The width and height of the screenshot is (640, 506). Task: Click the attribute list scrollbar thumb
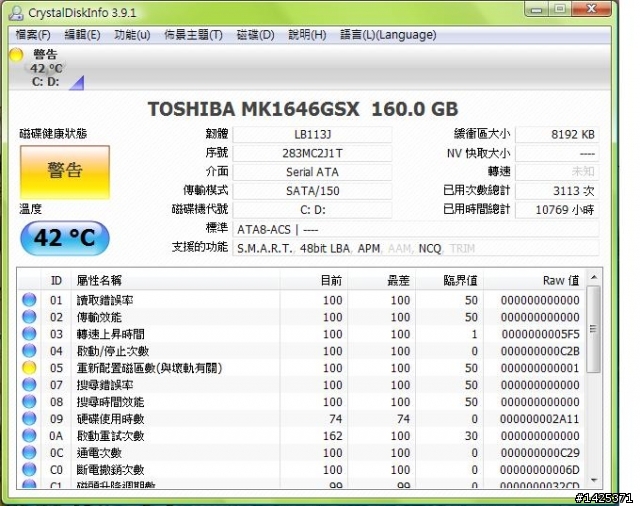click(594, 329)
